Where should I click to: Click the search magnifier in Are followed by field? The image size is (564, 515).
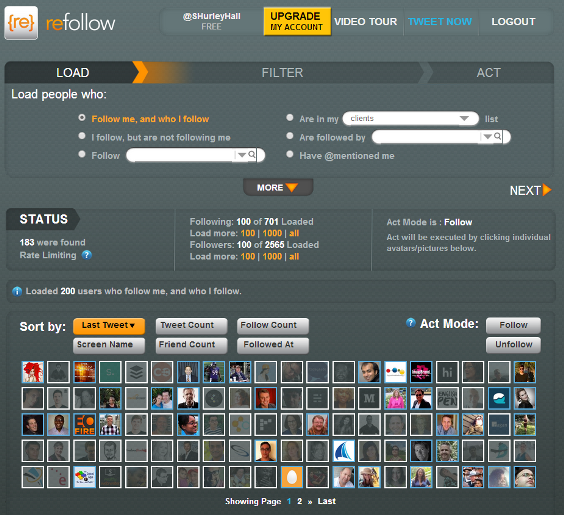497,136
